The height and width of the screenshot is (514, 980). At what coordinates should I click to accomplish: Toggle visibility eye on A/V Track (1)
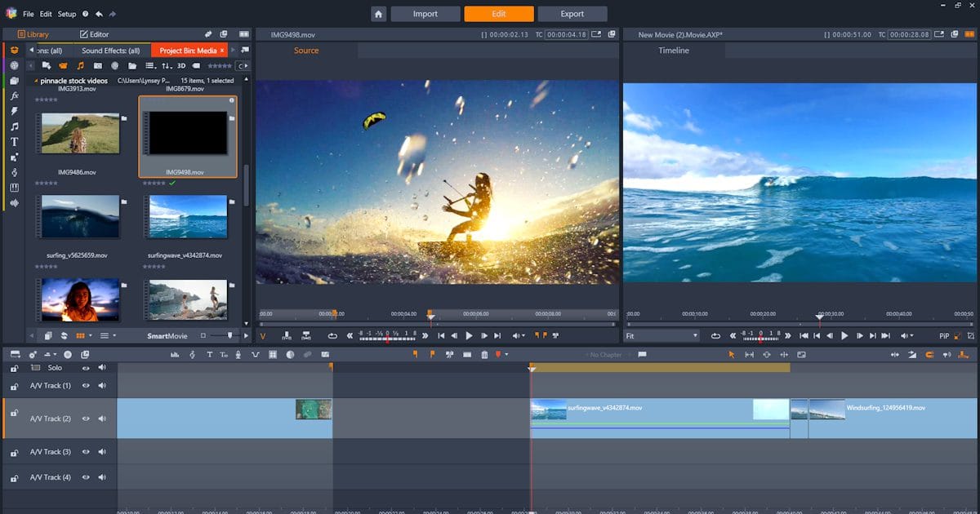[x=86, y=385]
